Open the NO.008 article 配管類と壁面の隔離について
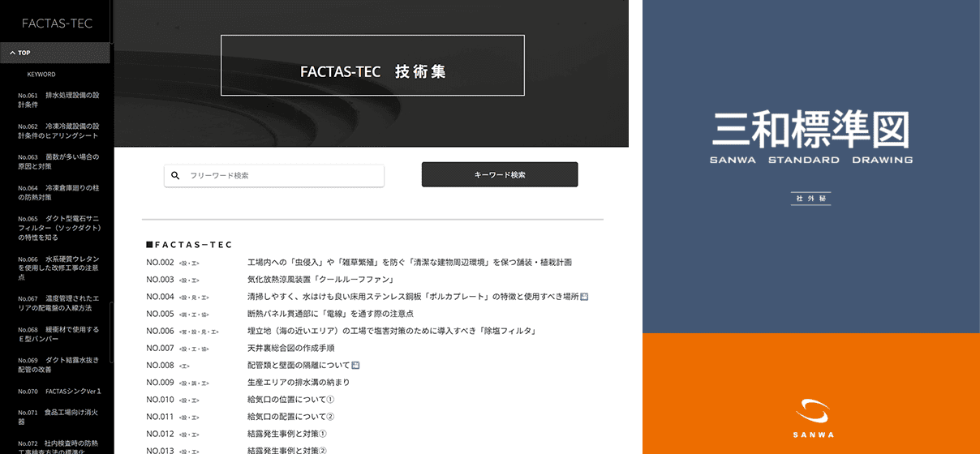Image resolution: width=980 pixels, height=454 pixels. pos(299,366)
